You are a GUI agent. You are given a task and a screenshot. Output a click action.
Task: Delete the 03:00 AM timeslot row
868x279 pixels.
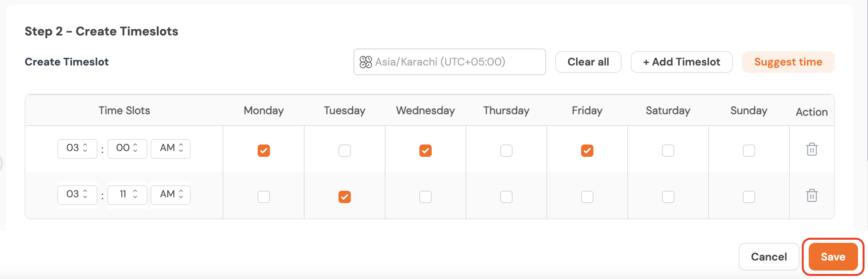pos(812,149)
